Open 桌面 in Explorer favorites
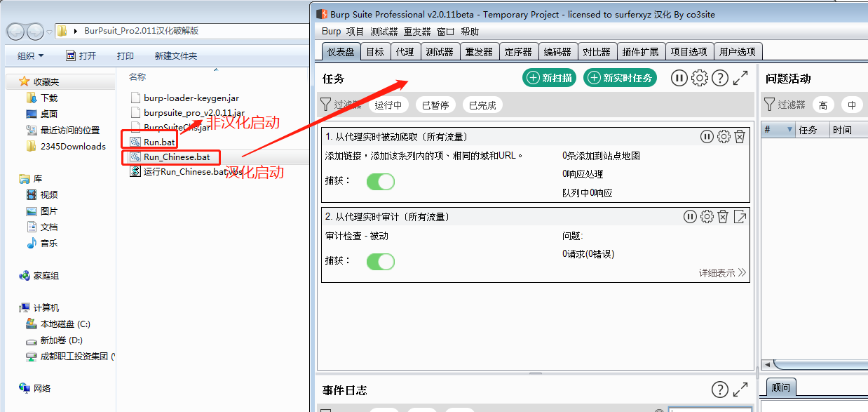Viewport: 868px width, 412px height. (x=49, y=114)
